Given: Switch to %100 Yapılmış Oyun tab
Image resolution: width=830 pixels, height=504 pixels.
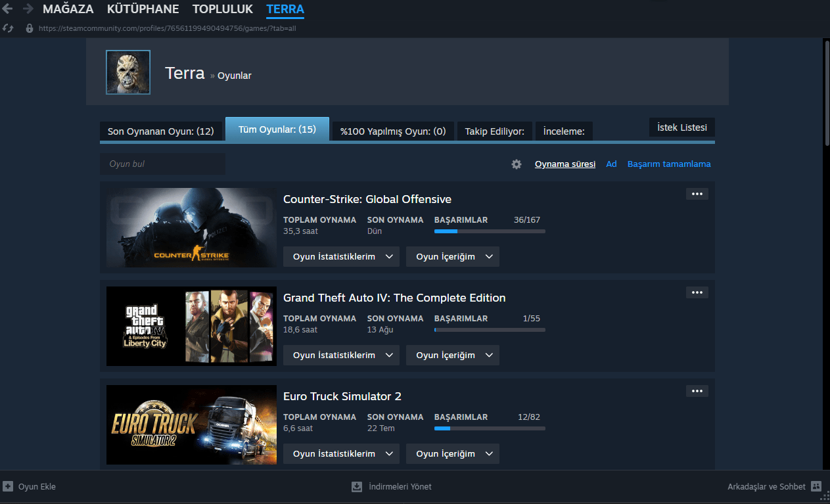Looking at the screenshot, I should pos(393,131).
